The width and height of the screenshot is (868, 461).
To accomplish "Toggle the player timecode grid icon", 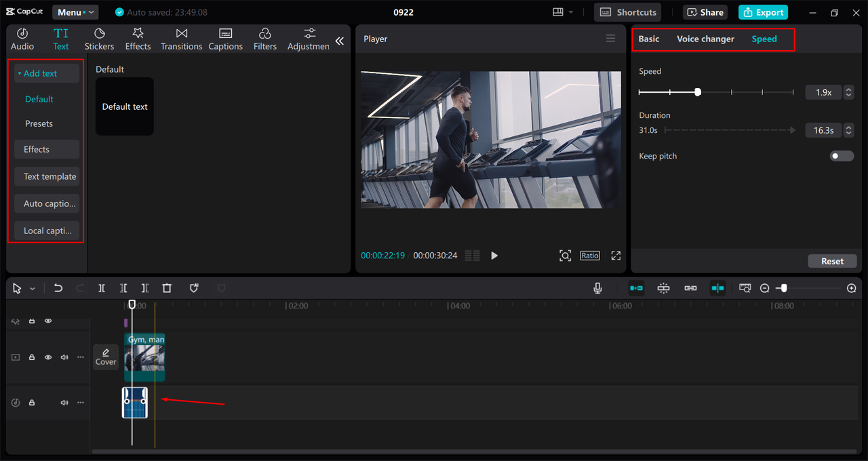I will (473, 256).
